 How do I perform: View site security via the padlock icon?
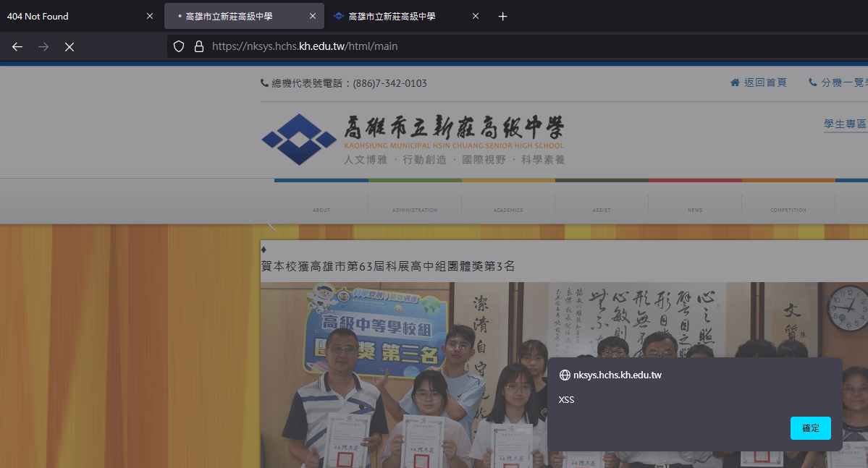point(199,46)
